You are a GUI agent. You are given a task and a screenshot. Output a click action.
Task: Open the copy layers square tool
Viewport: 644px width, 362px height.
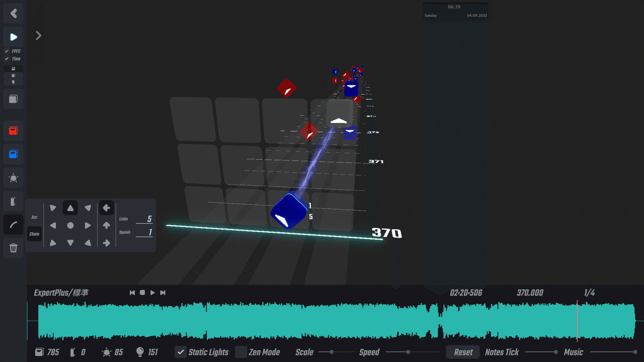pos(13,99)
